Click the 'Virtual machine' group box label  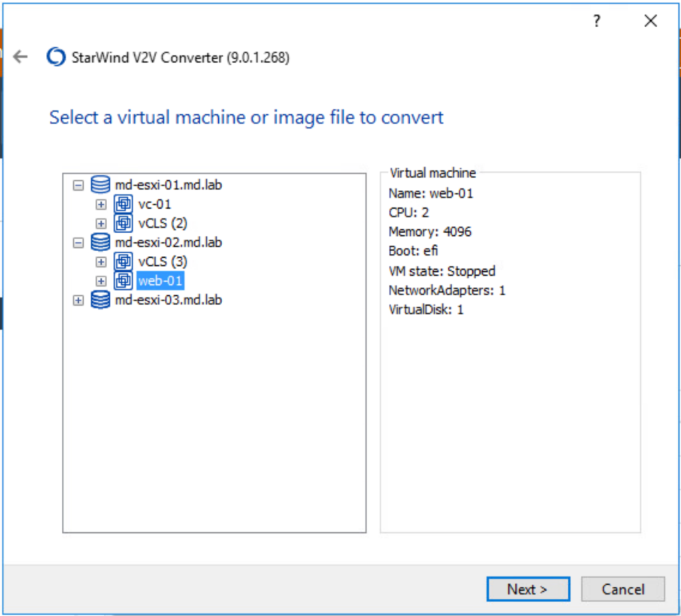pos(432,173)
